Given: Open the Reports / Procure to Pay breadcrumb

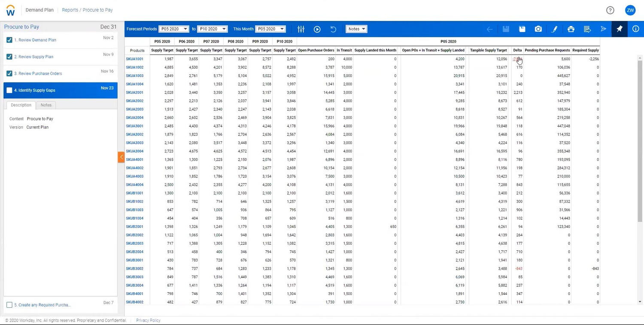Looking at the screenshot, I should click(87, 10).
